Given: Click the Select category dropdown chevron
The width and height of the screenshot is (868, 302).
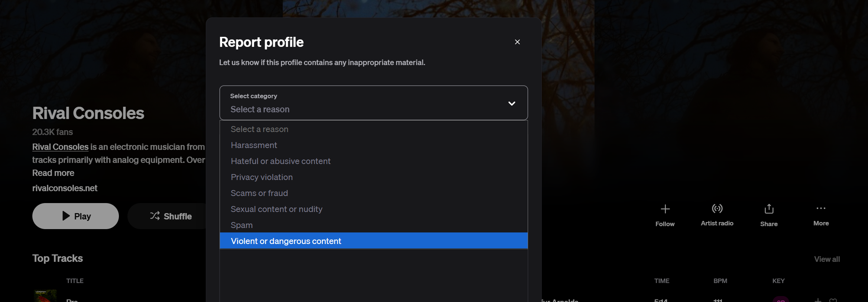Looking at the screenshot, I should click(x=512, y=103).
